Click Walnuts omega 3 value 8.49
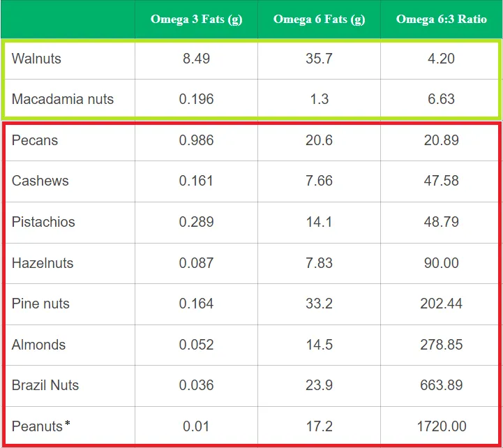Viewport: 503px width, 448px height. [x=196, y=59]
